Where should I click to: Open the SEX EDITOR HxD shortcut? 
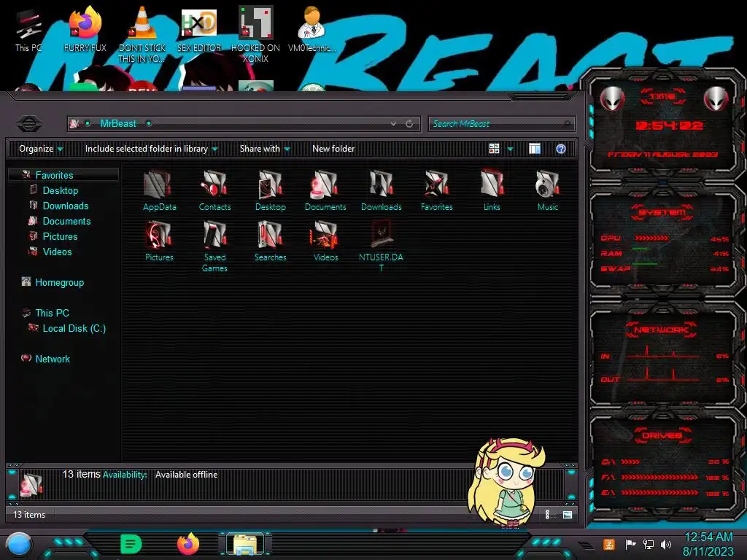199,29
